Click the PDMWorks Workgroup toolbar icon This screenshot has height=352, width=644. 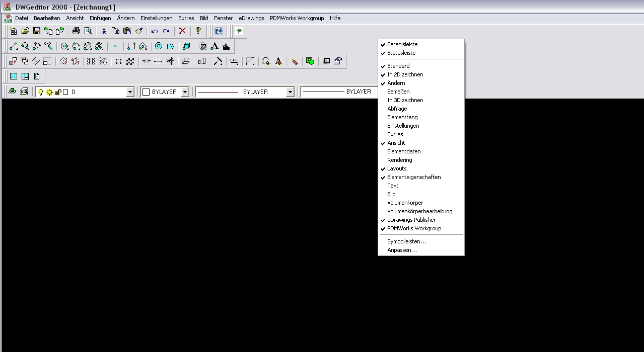click(x=219, y=31)
